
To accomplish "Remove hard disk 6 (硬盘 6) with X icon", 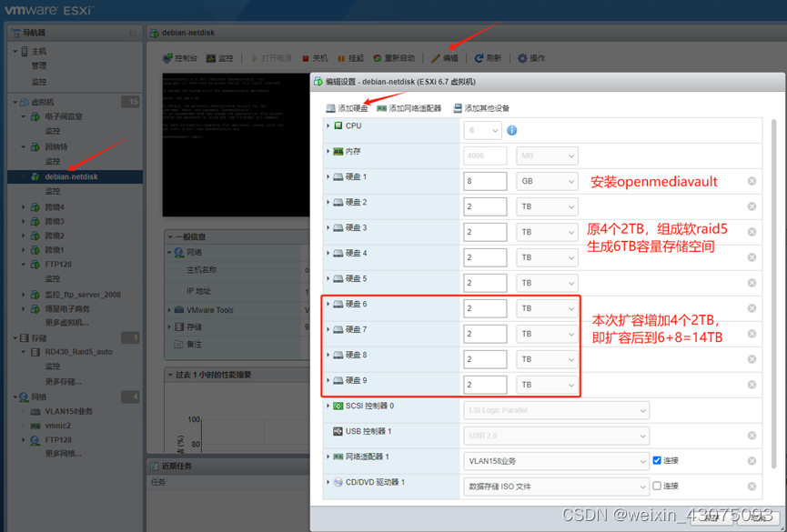I will [x=752, y=308].
